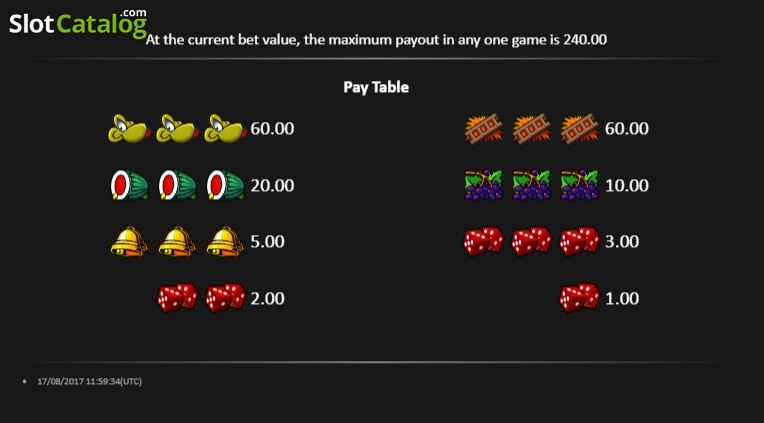Click the 20.00 watermelon payout value
Screen dimensions: 764x423
[x=272, y=186]
